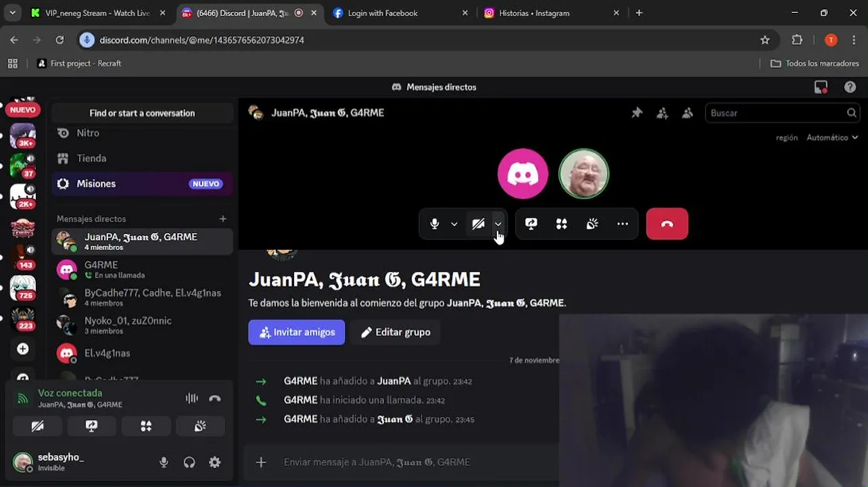Open the server with 37 badge
Viewport: 868px width, 487px height.
pyautogui.click(x=23, y=166)
